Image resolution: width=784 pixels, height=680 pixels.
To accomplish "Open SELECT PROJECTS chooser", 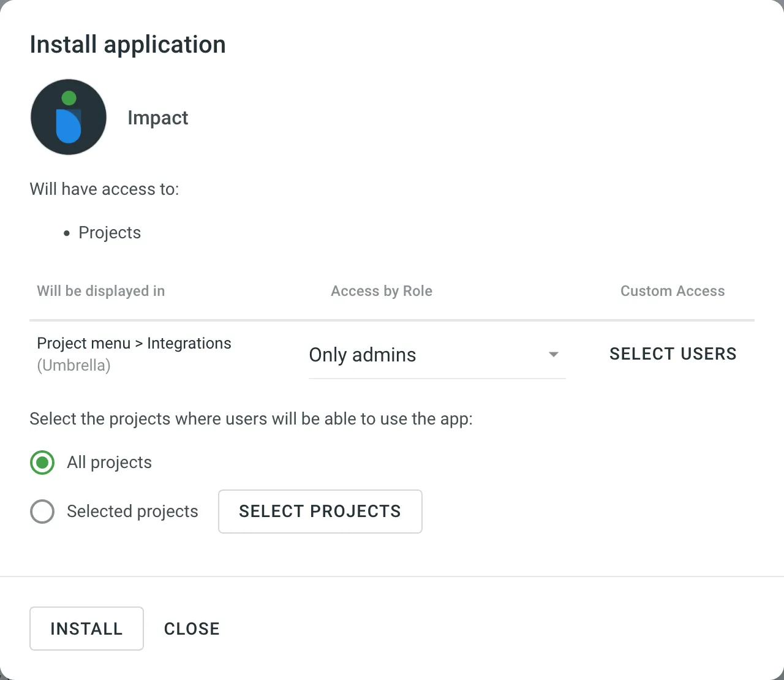I will [320, 512].
